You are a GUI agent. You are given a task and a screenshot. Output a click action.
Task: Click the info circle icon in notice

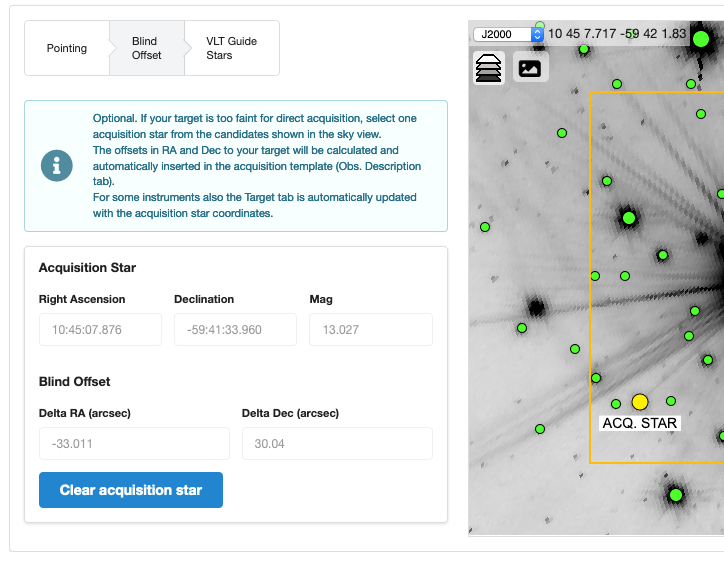[57, 166]
